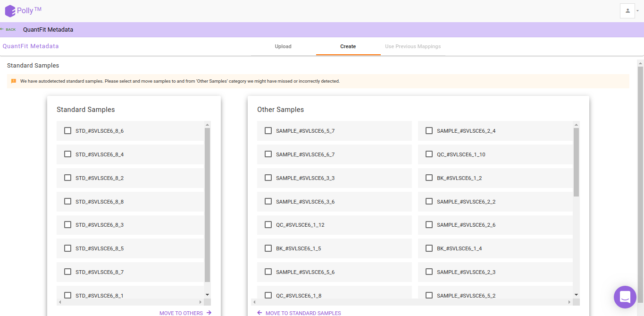Check STD_#SVLSCE6_8_5 checkbox
The image size is (644, 316).
[x=67, y=248]
